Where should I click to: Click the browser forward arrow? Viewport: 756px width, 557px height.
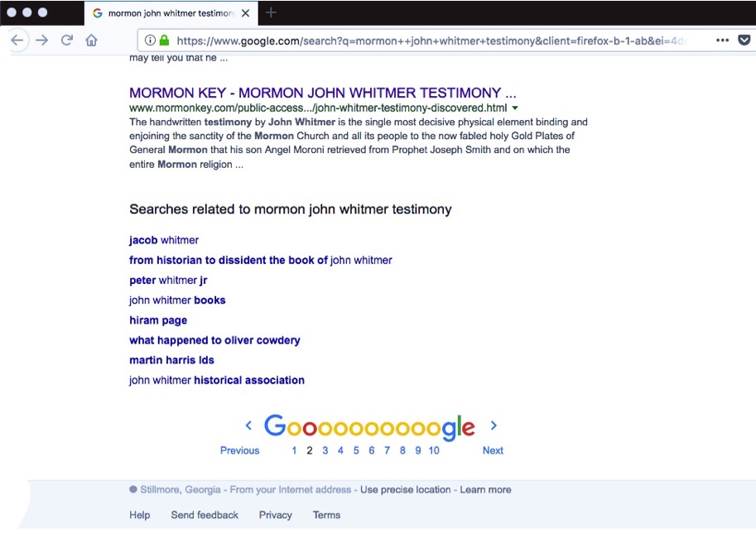[x=42, y=41]
